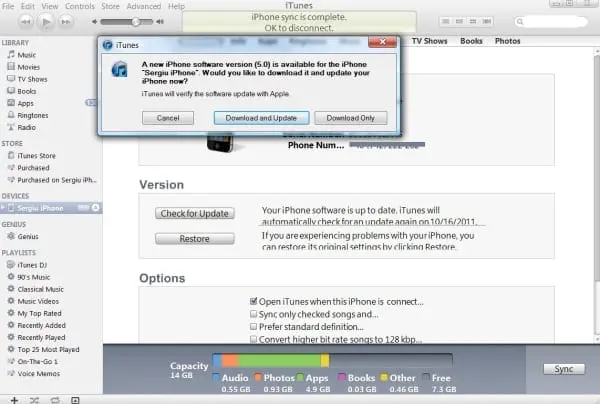Toggle the repeat icon at bottom
The image size is (600, 404).
55,400
